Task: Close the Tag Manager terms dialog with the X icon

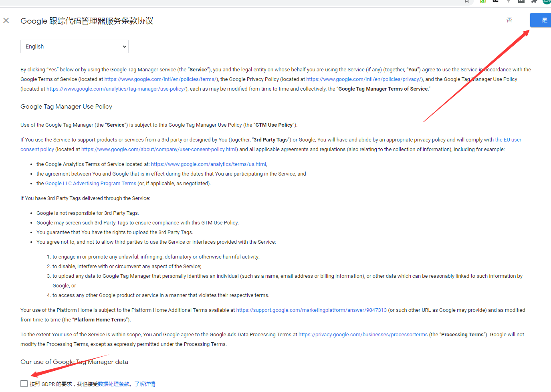Action: [x=6, y=20]
